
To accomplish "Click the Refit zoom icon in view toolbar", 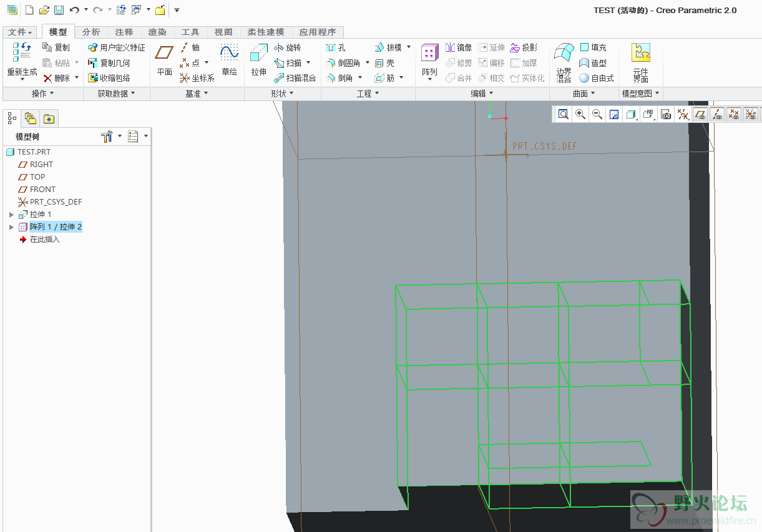I will tap(564, 114).
